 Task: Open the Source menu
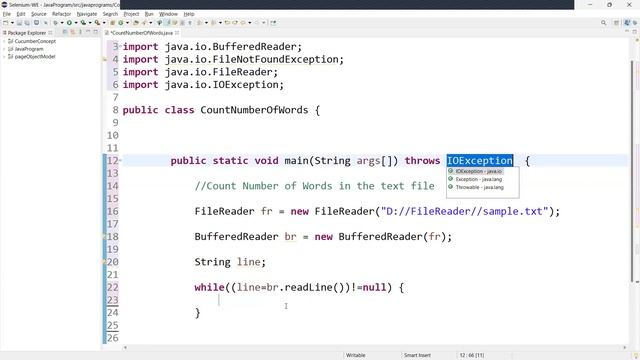[38, 14]
